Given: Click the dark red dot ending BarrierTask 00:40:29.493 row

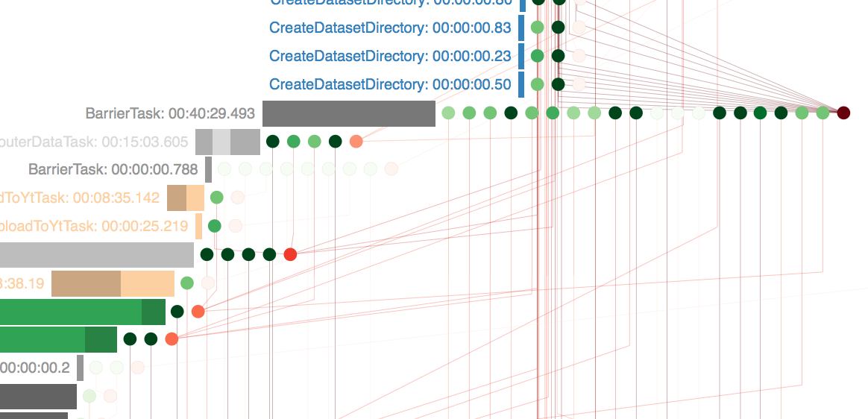Looking at the screenshot, I should 843,113.
